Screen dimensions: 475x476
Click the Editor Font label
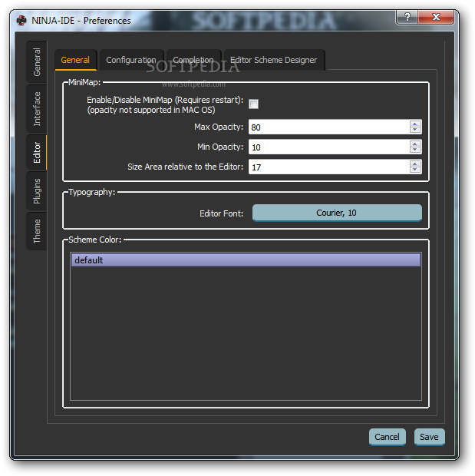[221, 213]
